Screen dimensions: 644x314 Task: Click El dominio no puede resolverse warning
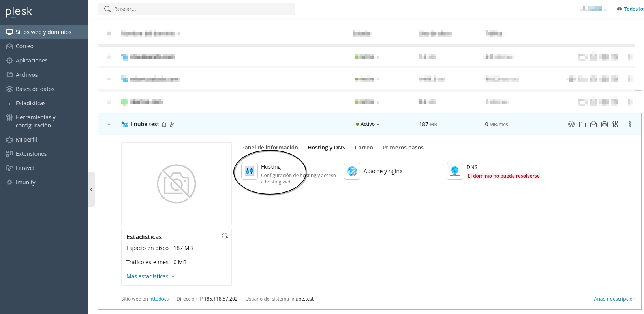click(x=503, y=176)
